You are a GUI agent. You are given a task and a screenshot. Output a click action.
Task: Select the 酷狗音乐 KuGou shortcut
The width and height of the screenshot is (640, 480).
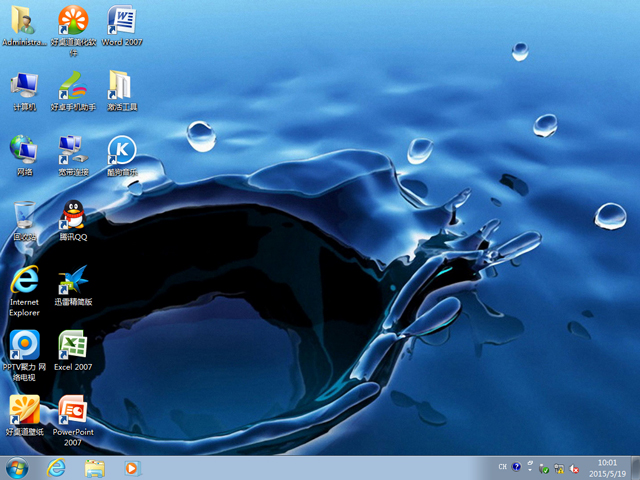tap(122, 156)
